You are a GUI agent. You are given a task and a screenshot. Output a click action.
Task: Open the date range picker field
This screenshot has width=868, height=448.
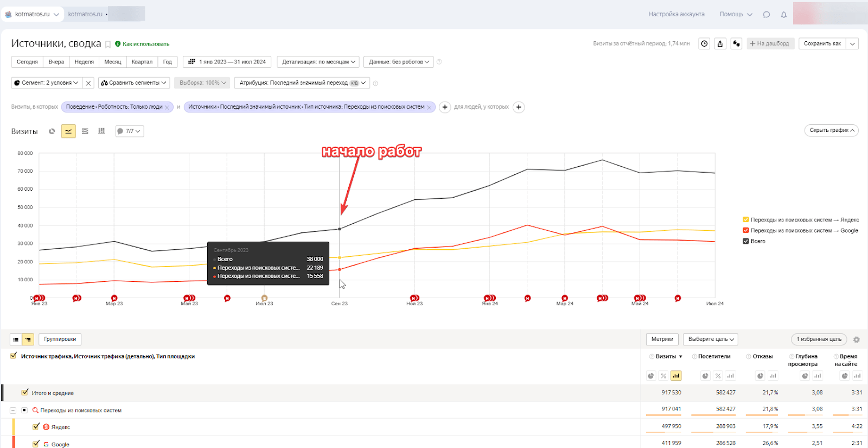point(227,62)
